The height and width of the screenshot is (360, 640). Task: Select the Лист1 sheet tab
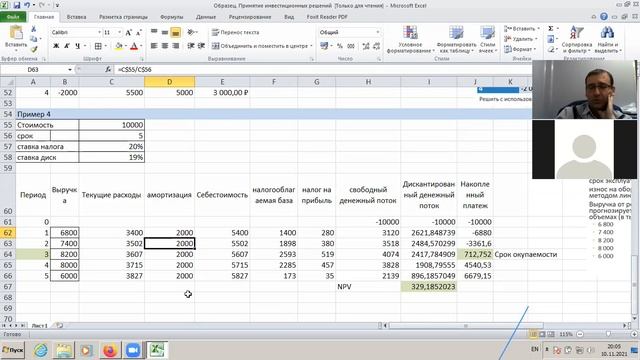[x=40, y=326]
